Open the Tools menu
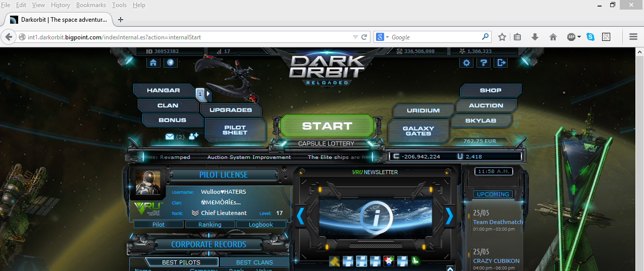 click(120, 5)
